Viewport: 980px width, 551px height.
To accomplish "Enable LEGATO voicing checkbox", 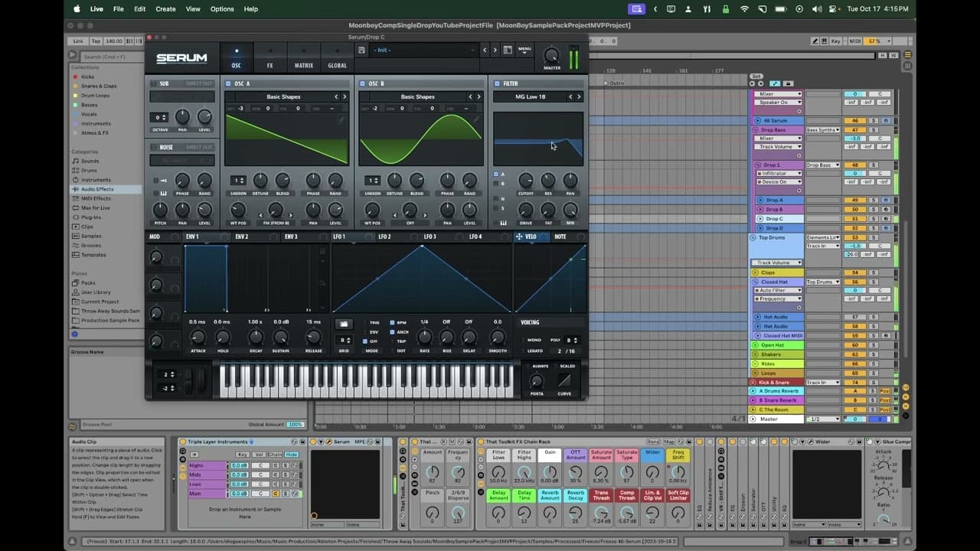I will [521, 350].
